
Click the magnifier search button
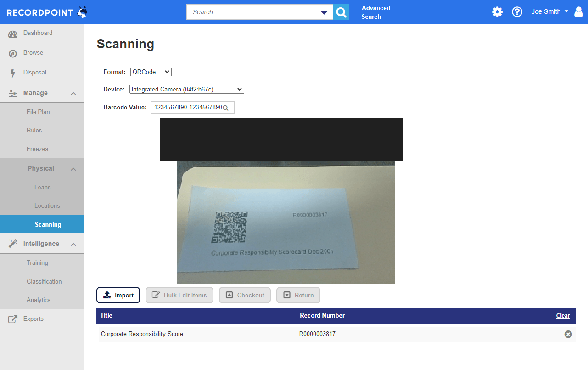(x=341, y=12)
